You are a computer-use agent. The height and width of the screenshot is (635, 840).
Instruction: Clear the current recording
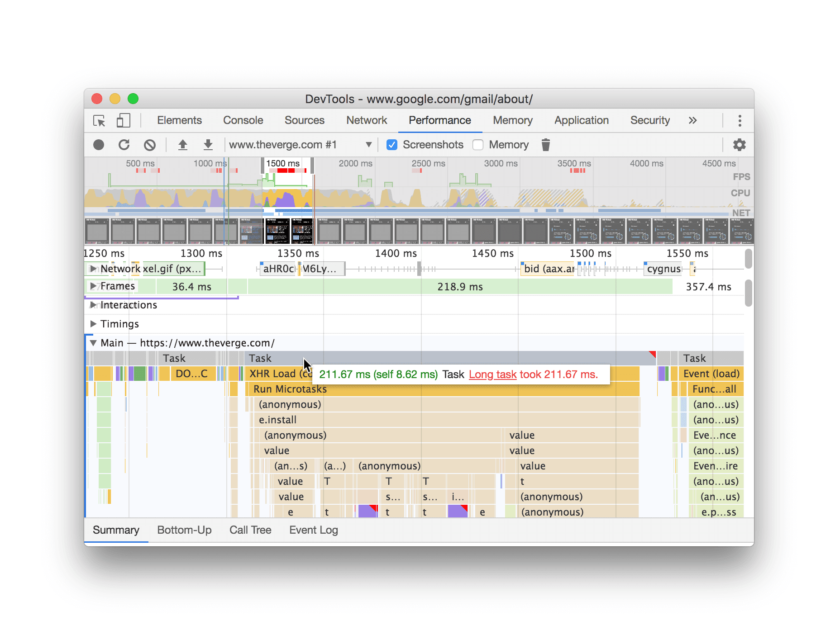point(150,145)
